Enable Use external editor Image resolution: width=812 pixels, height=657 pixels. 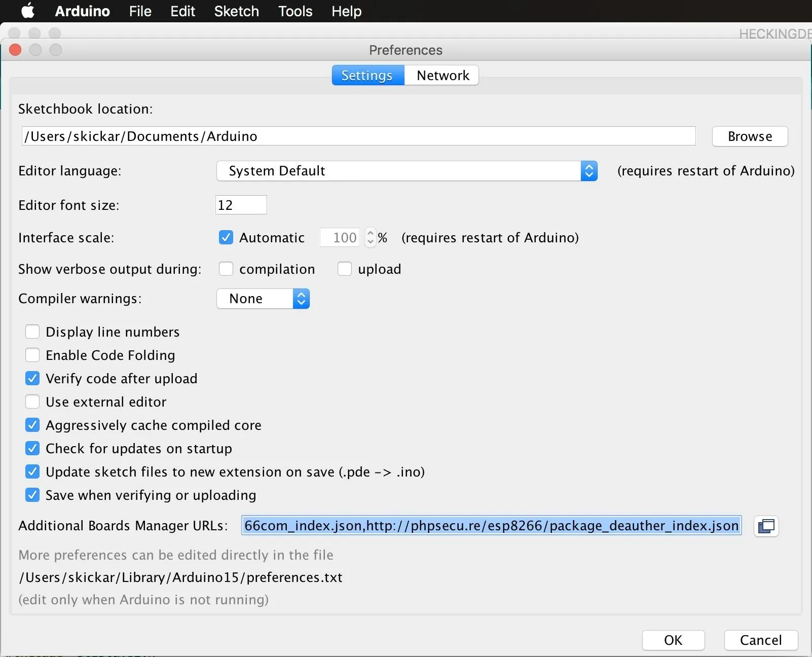pyautogui.click(x=32, y=401)
